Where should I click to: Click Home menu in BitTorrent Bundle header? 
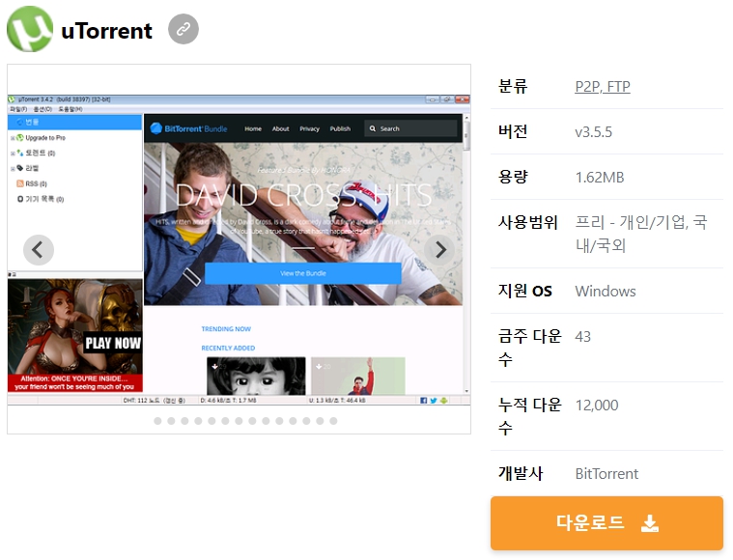pos(253,129)
